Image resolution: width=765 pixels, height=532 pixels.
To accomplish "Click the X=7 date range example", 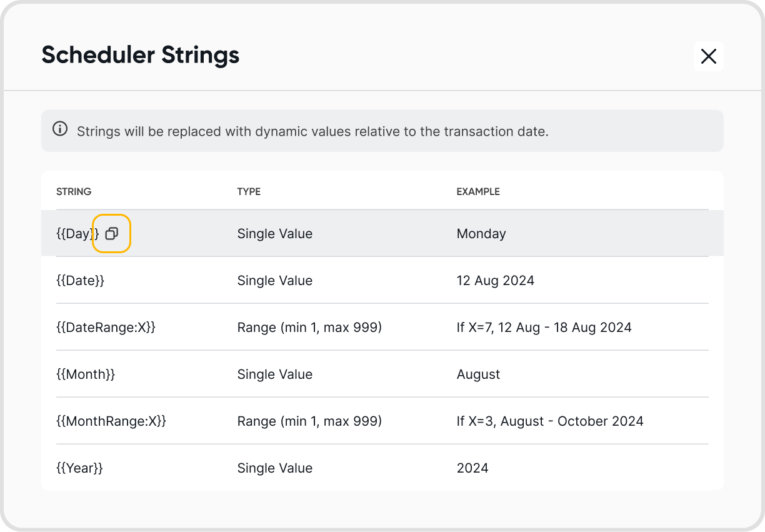I will [544, 328].
